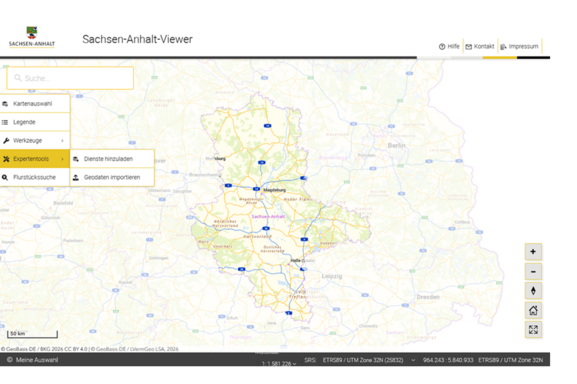Select the Expertentools menu entry
Image resolution: width=577 pixels, height=384 pixels.
[x=35, y=159]
